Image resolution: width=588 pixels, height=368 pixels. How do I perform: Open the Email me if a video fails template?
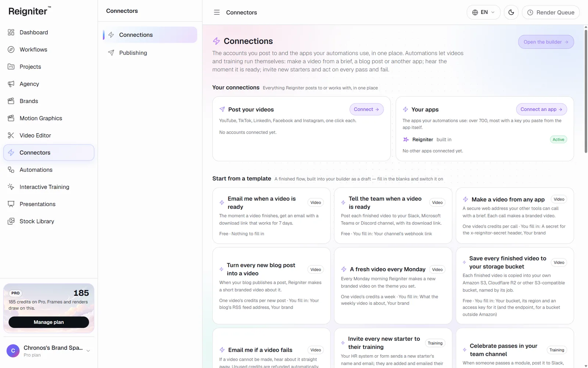[x=272, y=348]
